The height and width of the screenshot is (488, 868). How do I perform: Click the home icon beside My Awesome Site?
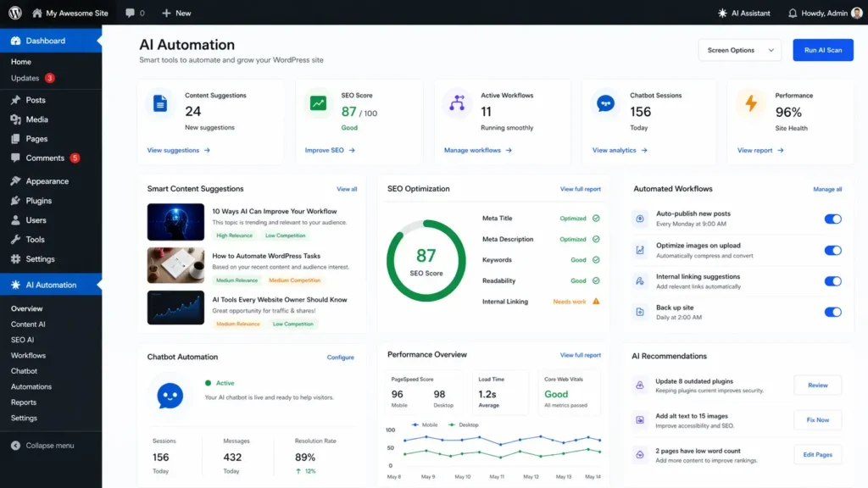[37, 13]
